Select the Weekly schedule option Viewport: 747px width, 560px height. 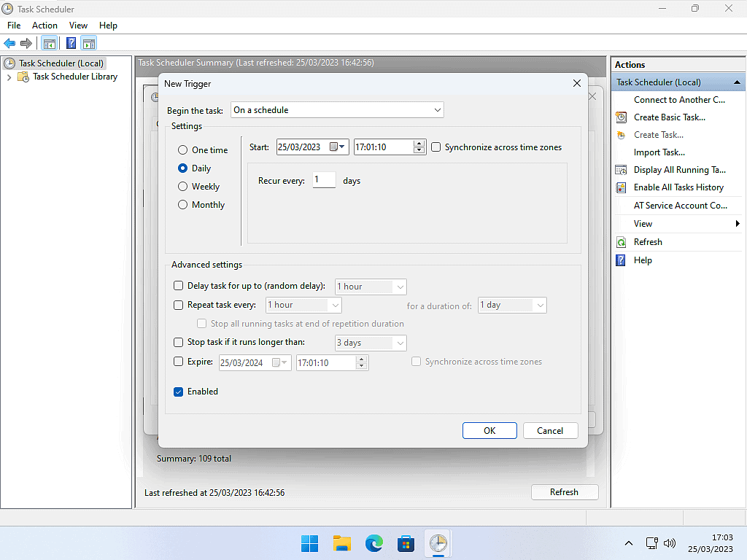tap(183, 187)
